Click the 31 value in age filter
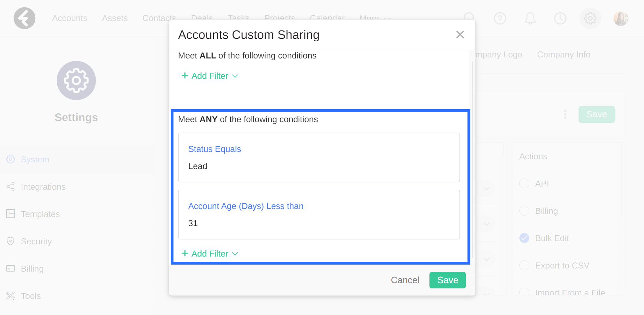644x315 pixels. pos(193,223)
